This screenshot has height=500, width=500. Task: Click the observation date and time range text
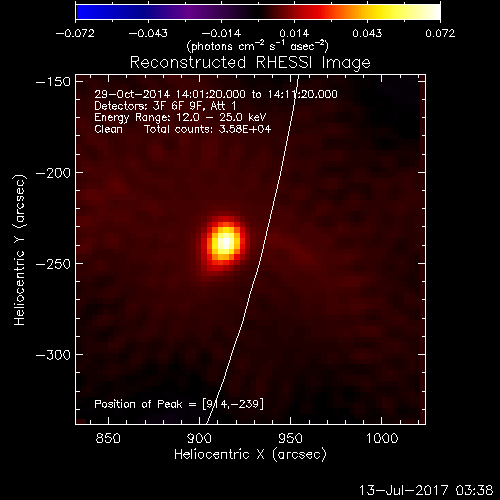pyautogui.click(x=216, y=94)
